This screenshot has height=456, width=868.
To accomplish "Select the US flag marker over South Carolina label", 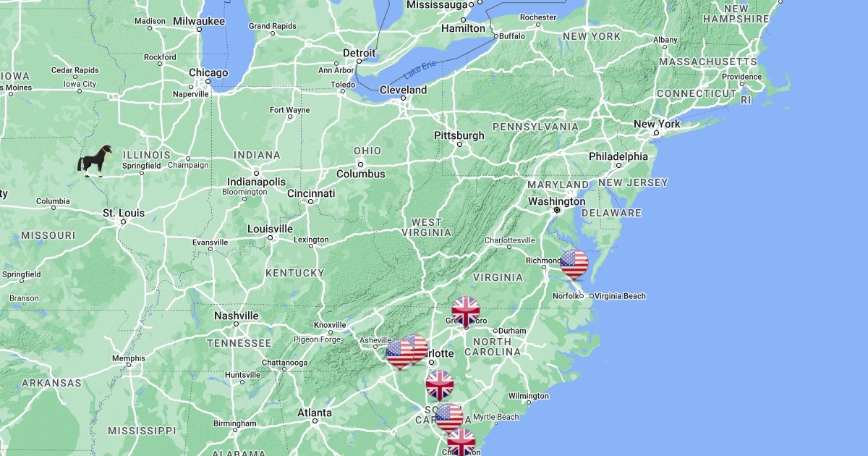I will [x=448, y=418].
